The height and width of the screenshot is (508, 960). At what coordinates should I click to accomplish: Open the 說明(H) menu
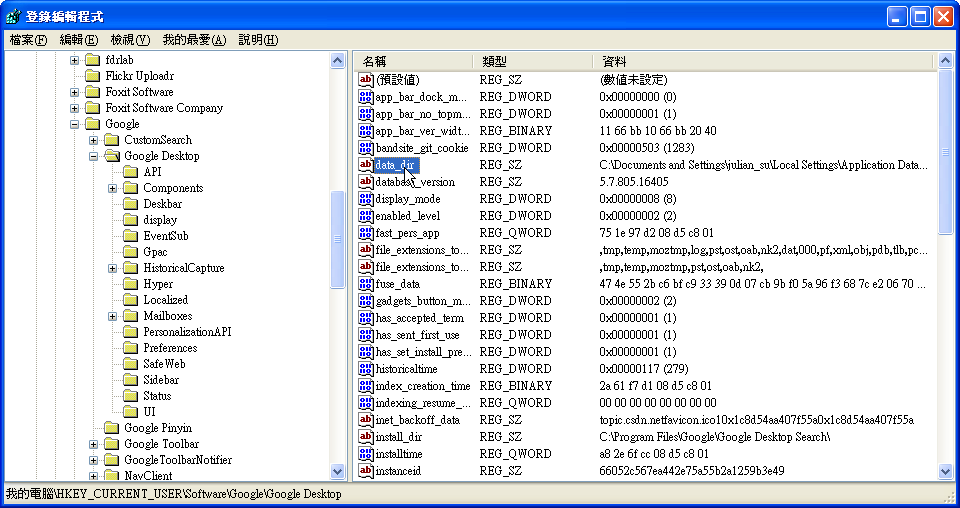click(258, 40)
